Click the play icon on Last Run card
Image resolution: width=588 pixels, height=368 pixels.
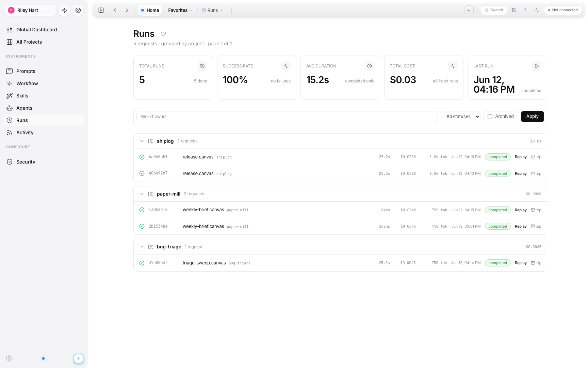[537, 66]
